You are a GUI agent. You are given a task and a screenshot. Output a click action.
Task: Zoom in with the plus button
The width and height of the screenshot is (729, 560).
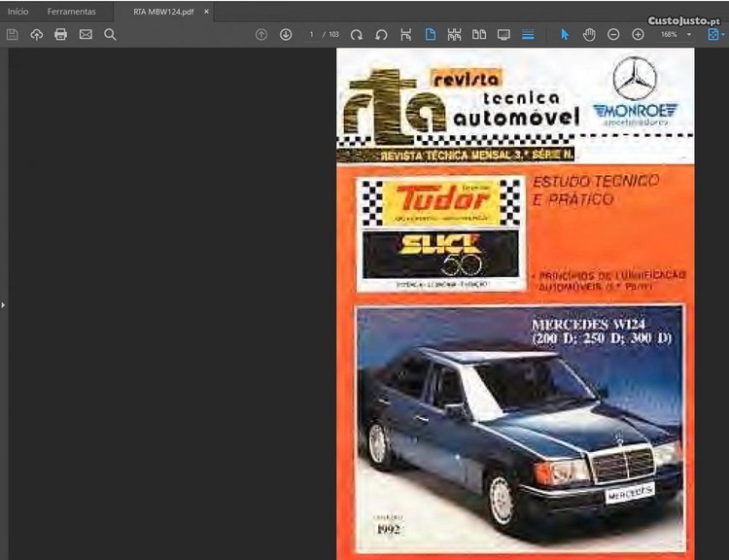coord(638,34)
